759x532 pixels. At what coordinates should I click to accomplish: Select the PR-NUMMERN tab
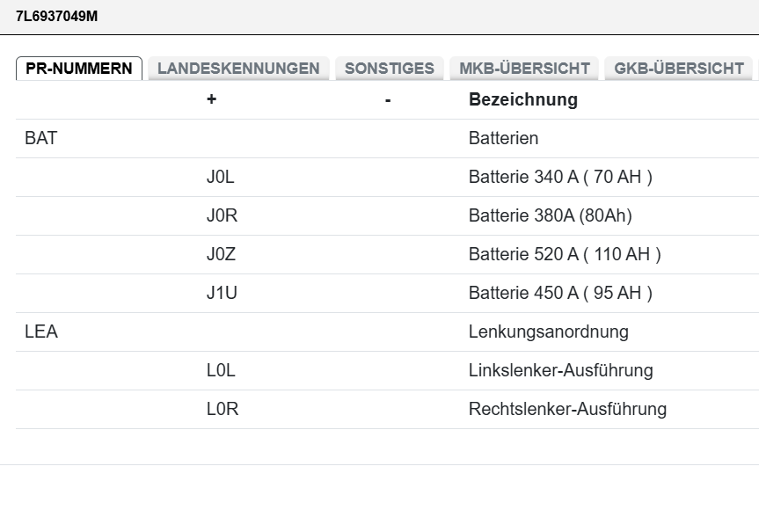pyautogui.click(x=79, y=69)
